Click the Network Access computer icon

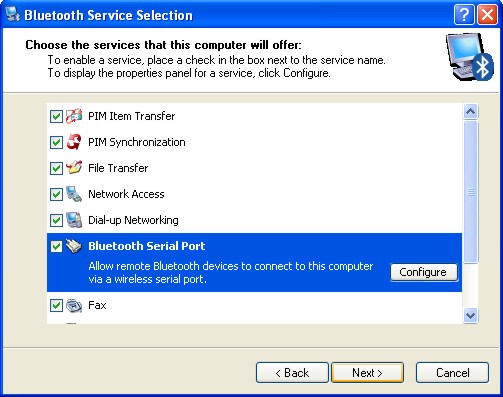point(74,194)
